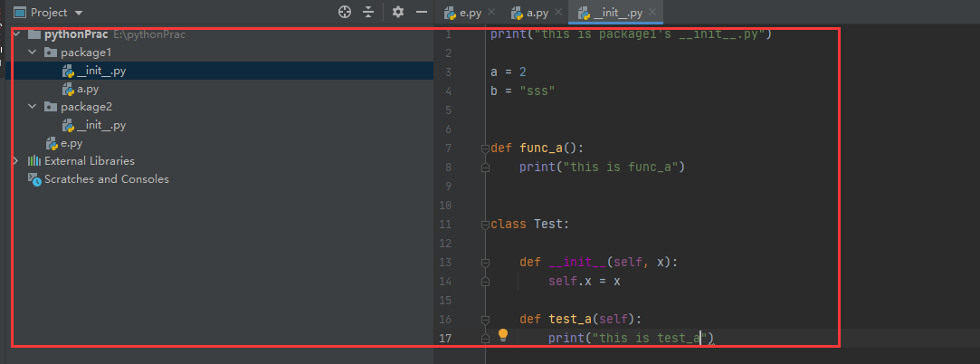This screenshot has height=364, width=980.
Task: Click the Select Opened File locate icon
Action: click(x=345, y=12)
